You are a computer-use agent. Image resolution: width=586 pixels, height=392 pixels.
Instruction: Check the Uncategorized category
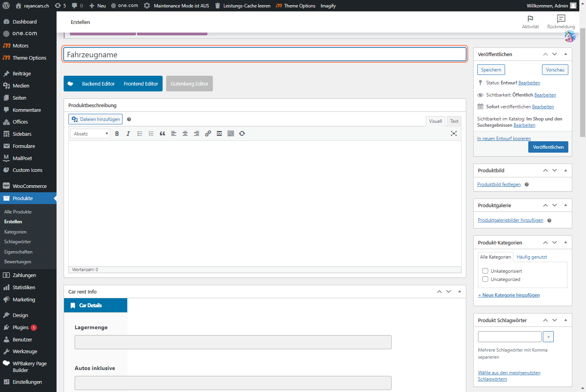click(485, 279)
